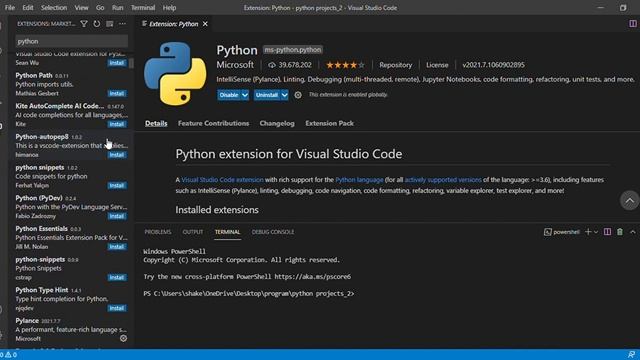Kill the terminal with the trash icon
Screen dimensions: 640x360
620,232
